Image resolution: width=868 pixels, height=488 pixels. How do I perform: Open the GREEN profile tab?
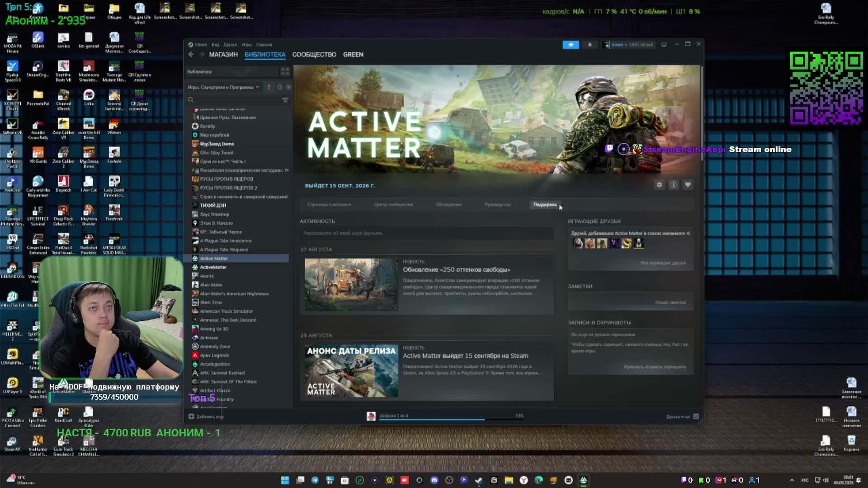click(353, 54)
